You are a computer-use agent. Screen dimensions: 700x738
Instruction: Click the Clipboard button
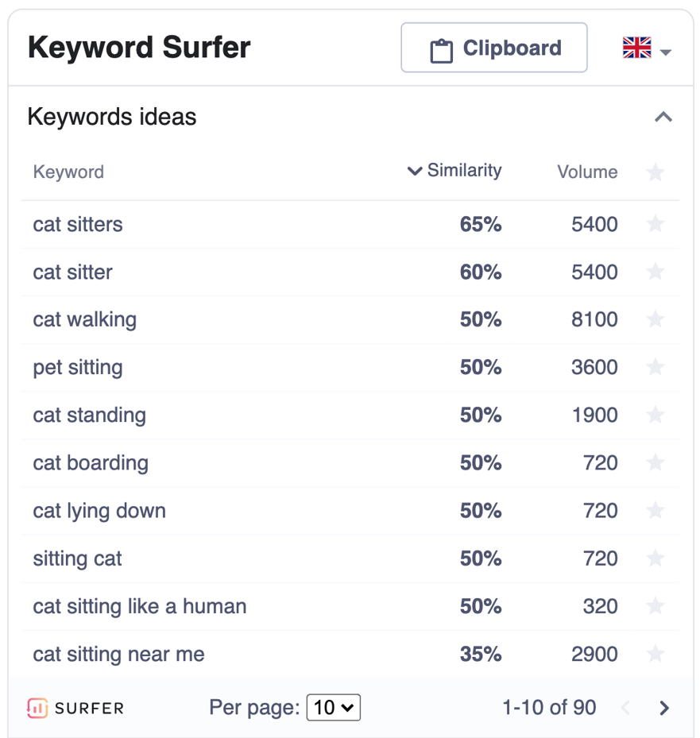tap(494, 48)
